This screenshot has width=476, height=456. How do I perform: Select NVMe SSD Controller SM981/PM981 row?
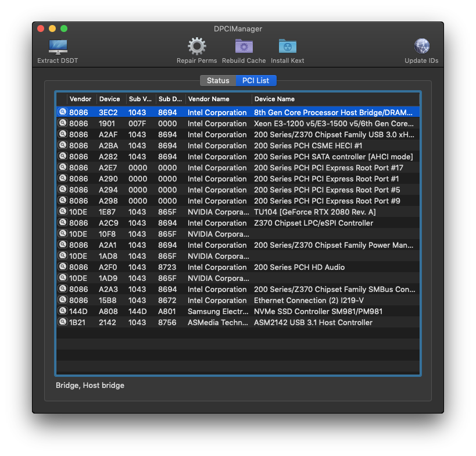pos(238,311)
